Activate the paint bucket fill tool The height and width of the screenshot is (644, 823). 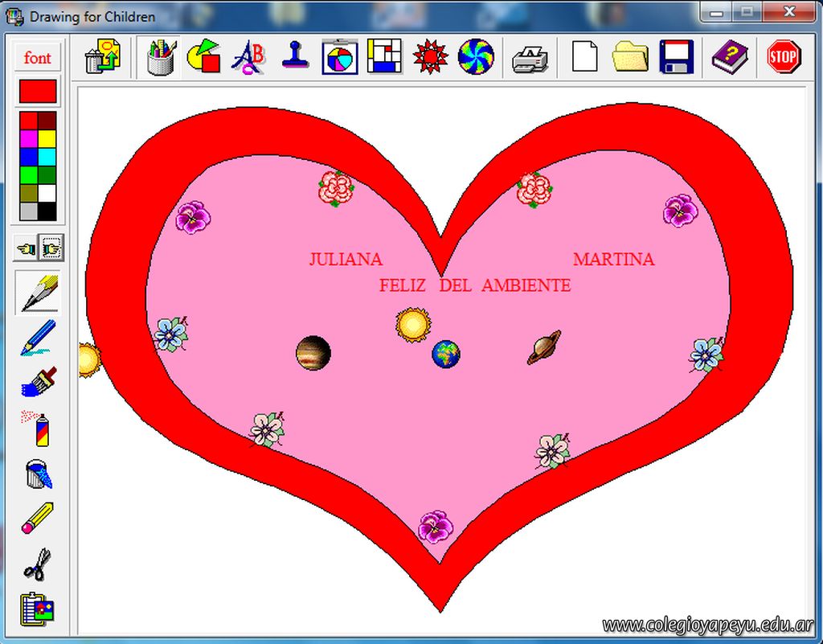click(x=38, y=473)
